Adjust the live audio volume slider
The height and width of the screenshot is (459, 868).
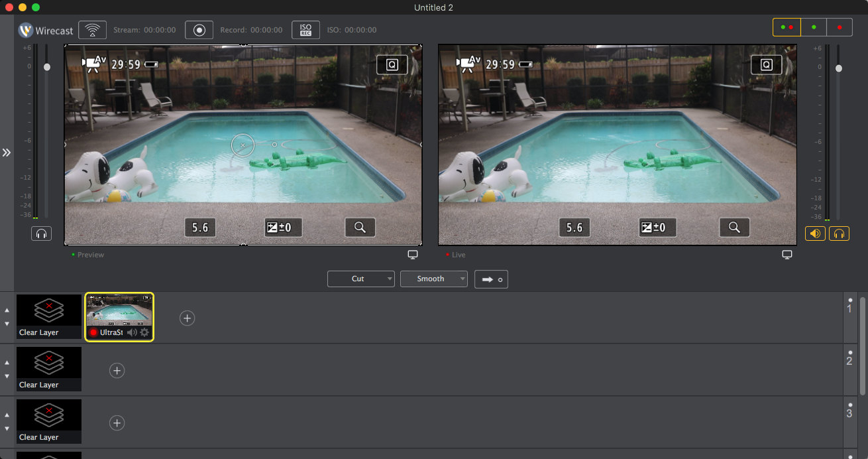(839, 68)
